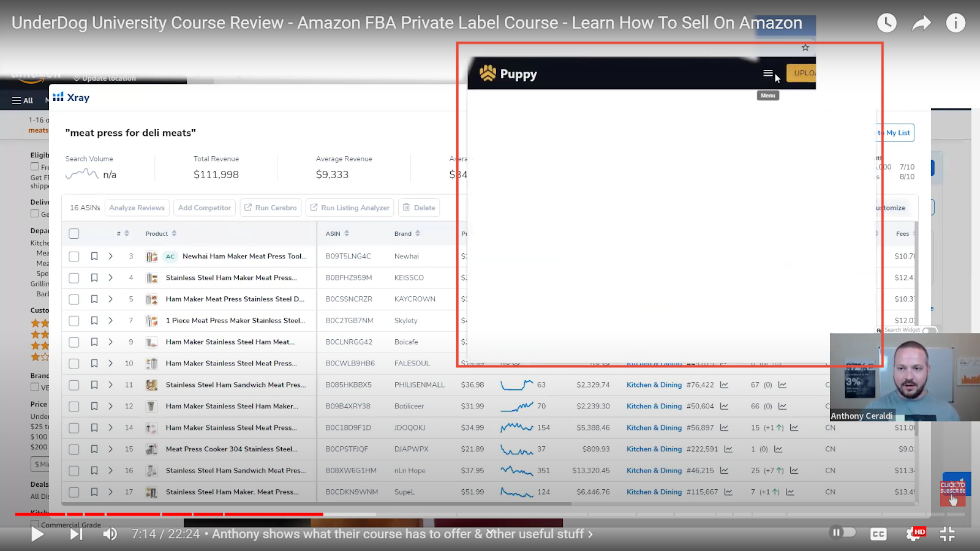The image size is (980, 551).
Task: Expand row 4 KEISSCO details chevron
Action: point(111,278)
